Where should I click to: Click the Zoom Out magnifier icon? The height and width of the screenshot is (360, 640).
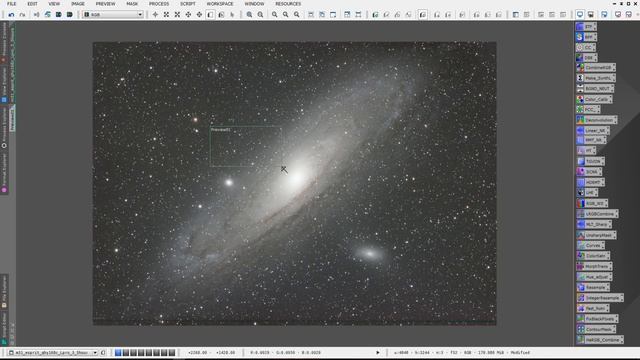(260, 15)
